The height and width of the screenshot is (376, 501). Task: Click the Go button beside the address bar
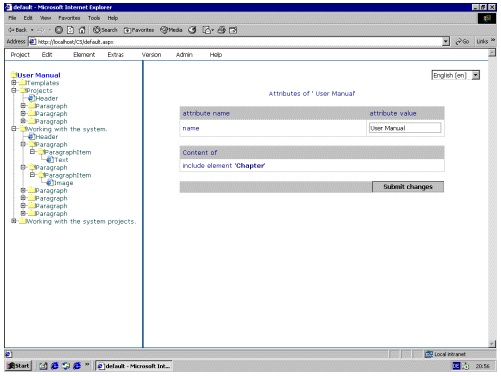tap(462, 41)
